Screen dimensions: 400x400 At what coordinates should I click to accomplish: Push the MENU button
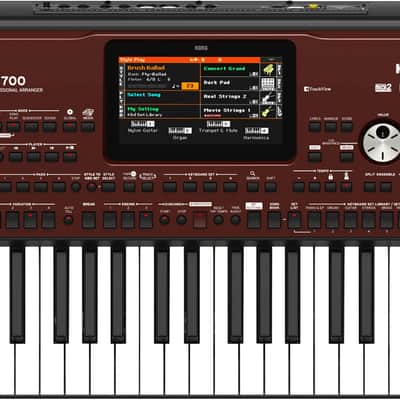point(347,157)
